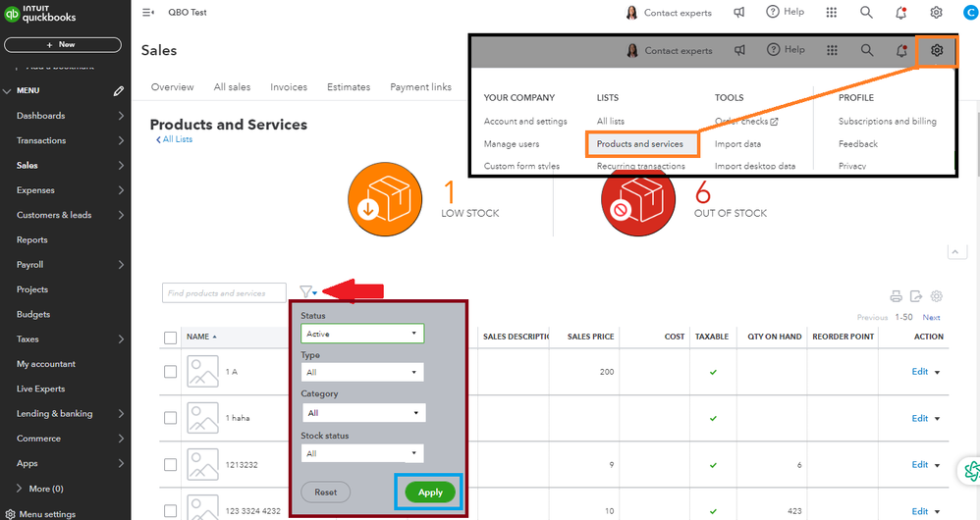Click Contact experts in top bar
980x520 pixels.
click(668, 13)
